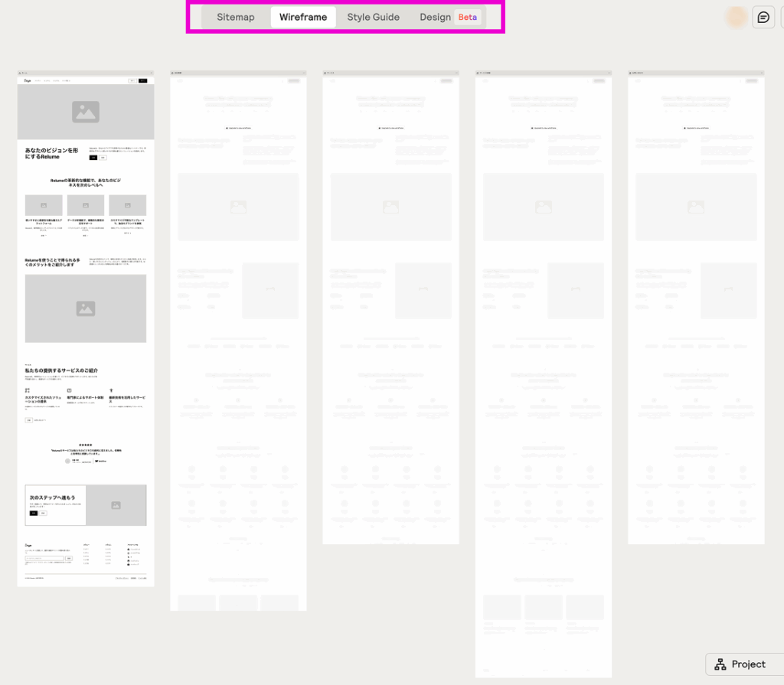The width and height of the screenshot is (784, 685).
Task: Click the middle feature card image placeholder
Action: (x=86, y=205)
